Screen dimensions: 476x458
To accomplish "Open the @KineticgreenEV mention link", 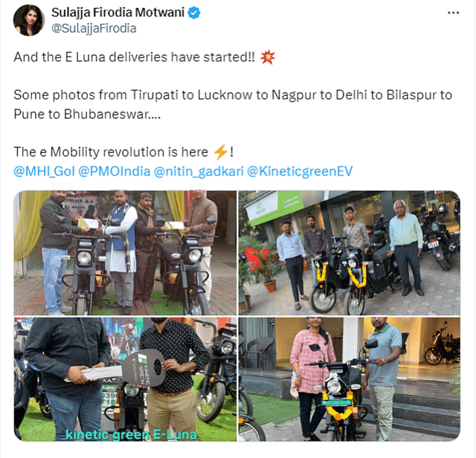I will click(x=300, y=171).
